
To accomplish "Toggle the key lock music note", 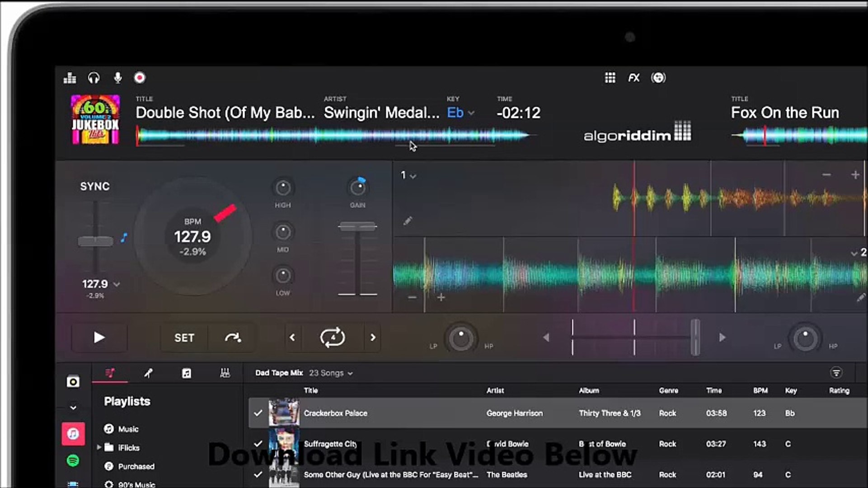I will click(x=124, y=237).
